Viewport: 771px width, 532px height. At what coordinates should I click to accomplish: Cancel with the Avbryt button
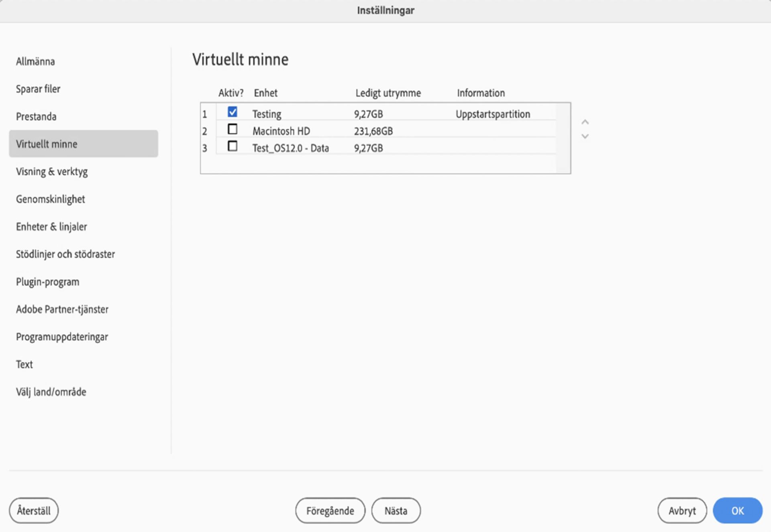tap(682, 511)
